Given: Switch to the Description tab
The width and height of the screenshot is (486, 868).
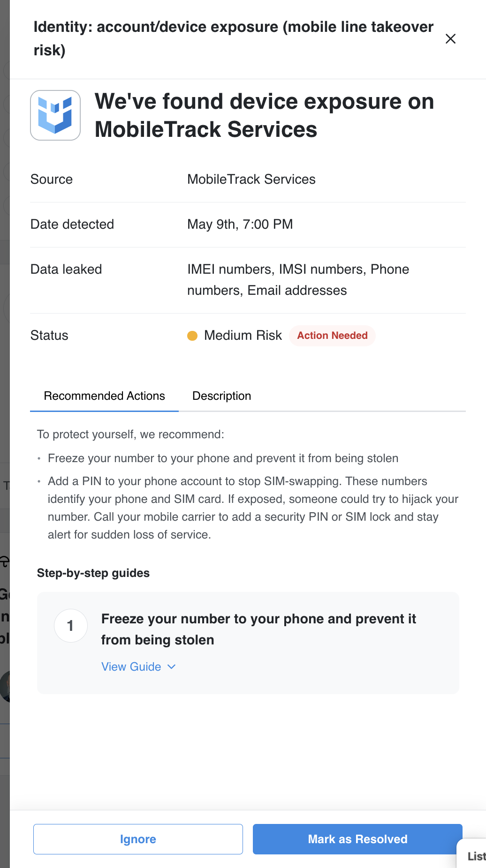Looking at the screenshot, I should (x=221, y=396).
